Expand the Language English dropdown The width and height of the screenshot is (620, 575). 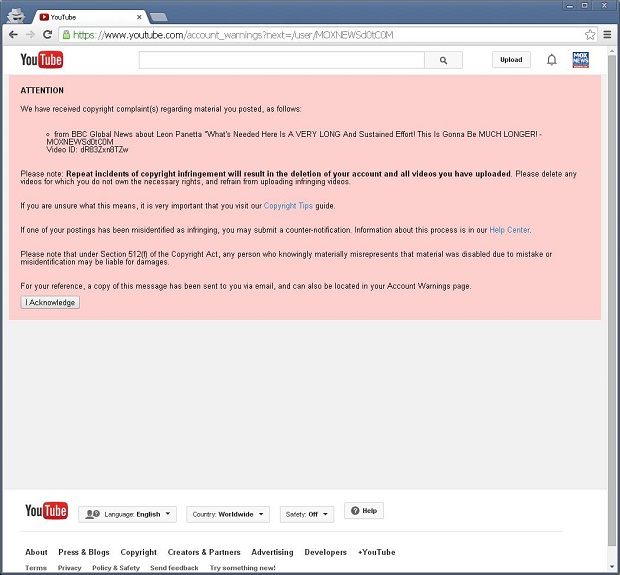(128, 514)
